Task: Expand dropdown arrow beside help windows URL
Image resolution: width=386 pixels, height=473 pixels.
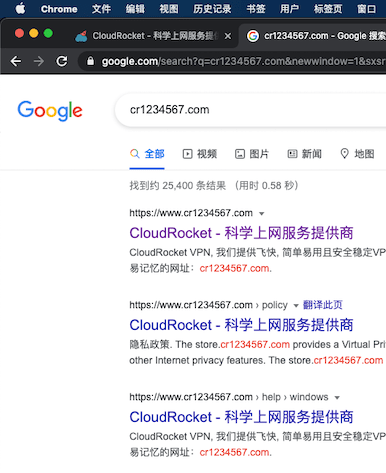Action: click(x=337, y=398)
